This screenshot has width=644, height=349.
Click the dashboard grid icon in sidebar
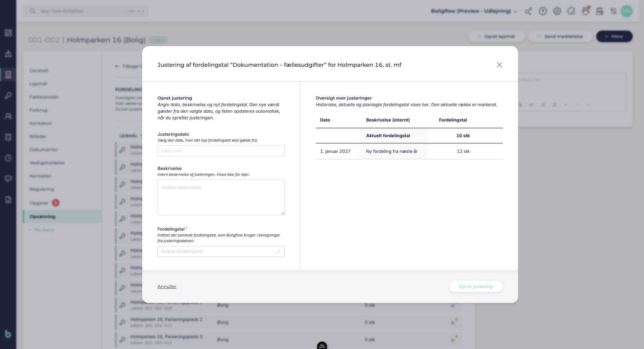[8, 33]
